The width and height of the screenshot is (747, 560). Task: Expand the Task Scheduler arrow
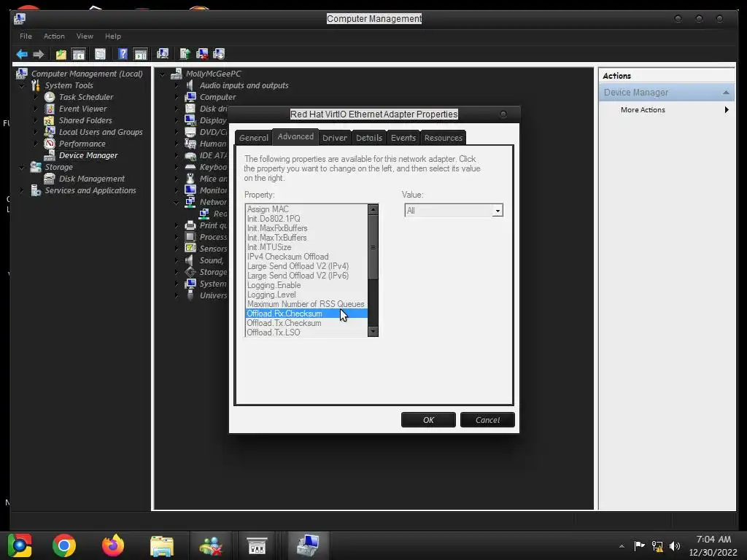[x=36, y=97]
